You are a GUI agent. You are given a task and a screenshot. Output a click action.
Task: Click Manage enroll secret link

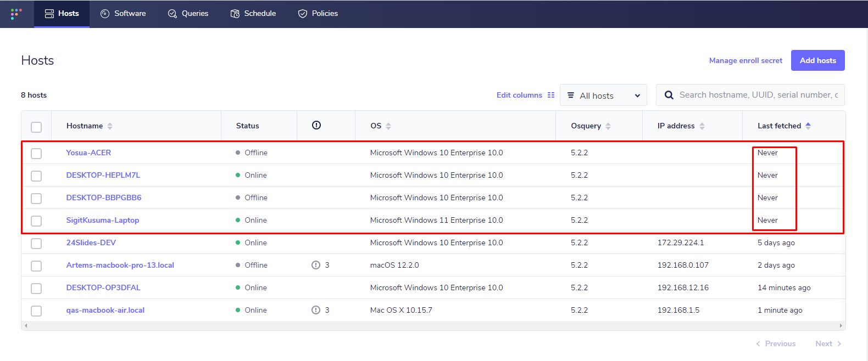tap(745, 60)
